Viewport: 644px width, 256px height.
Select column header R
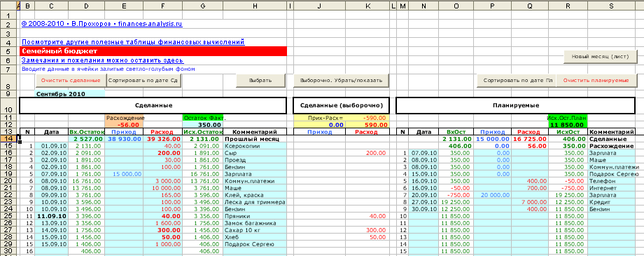click(x=567, y=6)
